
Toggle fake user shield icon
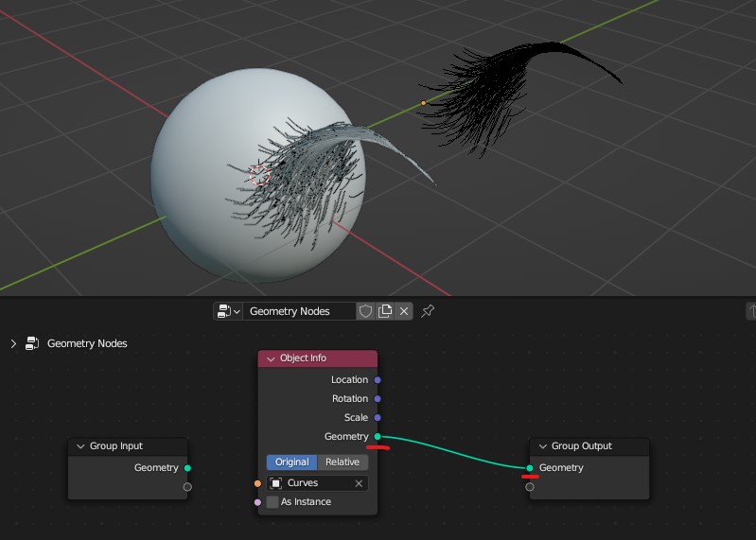click(x=365, y=311)
